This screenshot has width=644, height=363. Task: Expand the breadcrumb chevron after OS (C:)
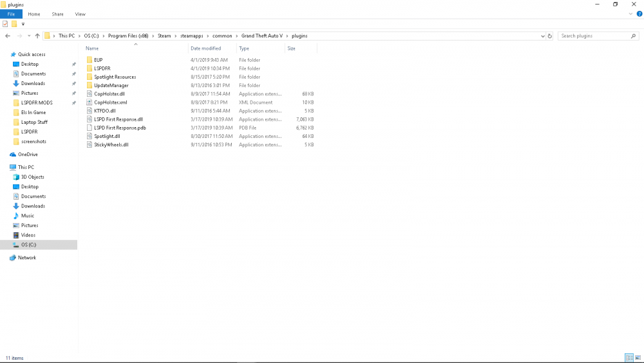pyautogui.click(x=104, y=35)
